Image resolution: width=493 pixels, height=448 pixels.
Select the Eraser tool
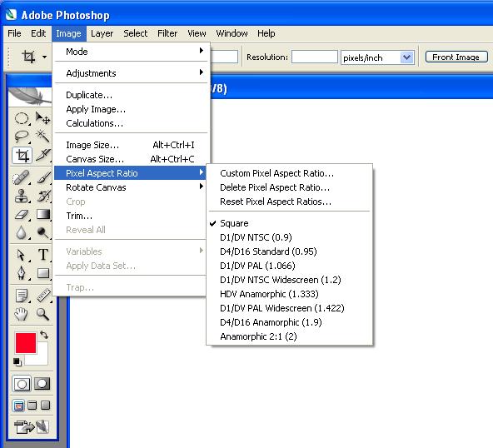click(x=22, y=215)
